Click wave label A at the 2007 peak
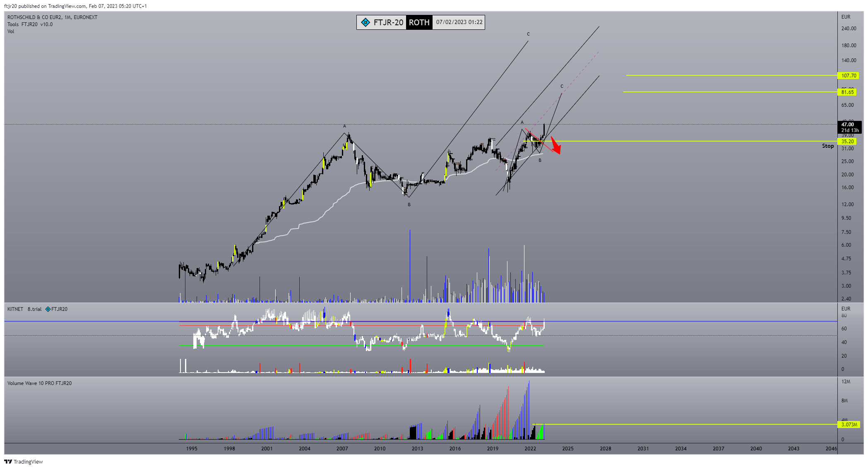Viewport: 868px width, 469px height. point(344,126)
